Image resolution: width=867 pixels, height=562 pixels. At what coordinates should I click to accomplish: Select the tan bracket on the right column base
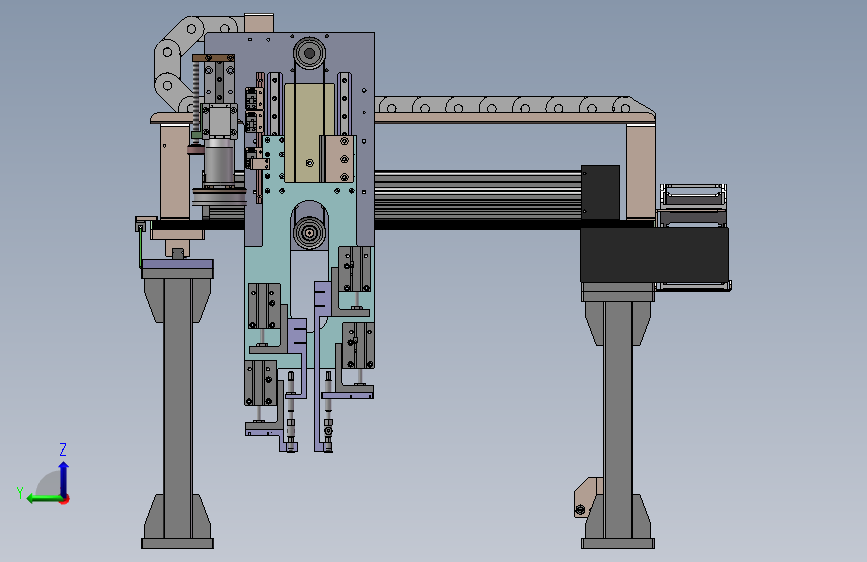click(587, 497)
